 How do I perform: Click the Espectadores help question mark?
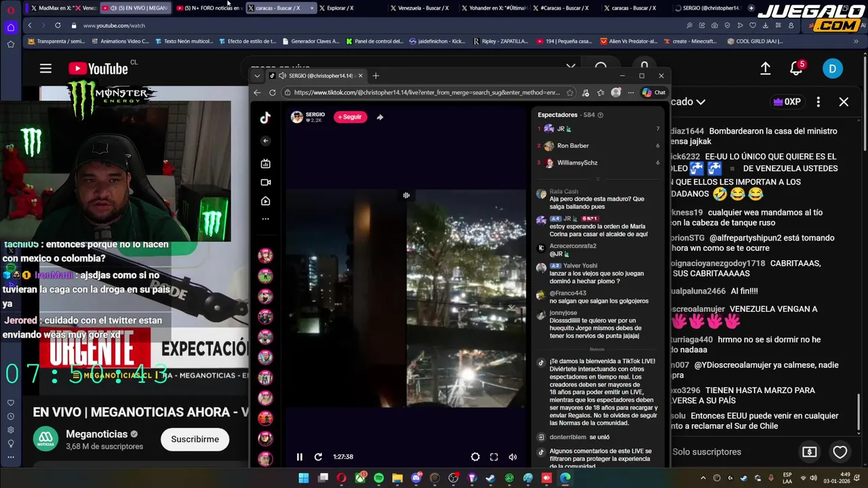pyautogui.click(x=600, y=115)
